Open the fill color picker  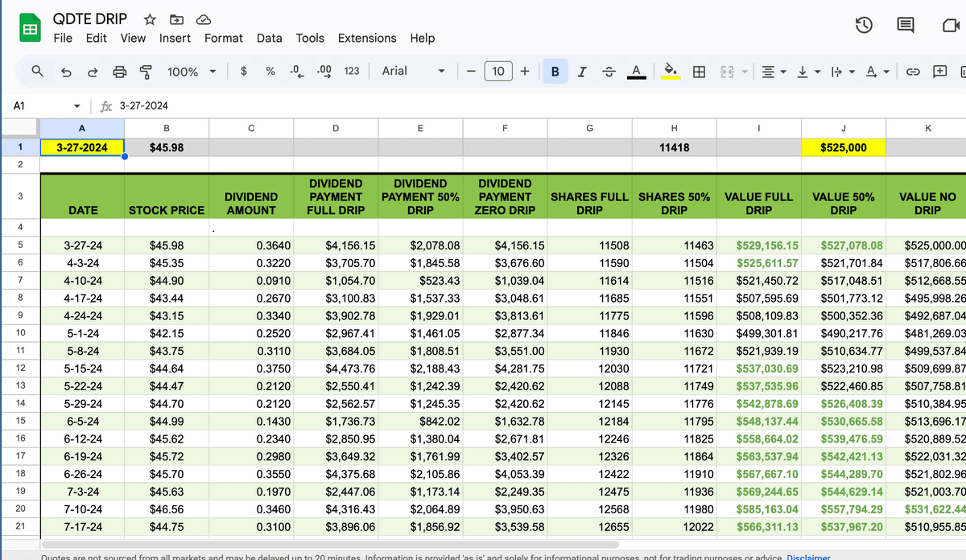click(x=671, y=72)
